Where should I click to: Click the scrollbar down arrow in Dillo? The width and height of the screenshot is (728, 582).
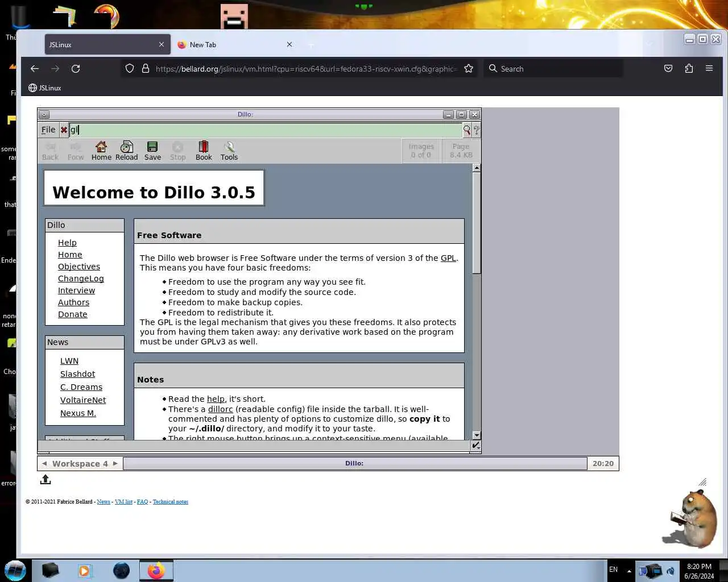tap(477, 435)
